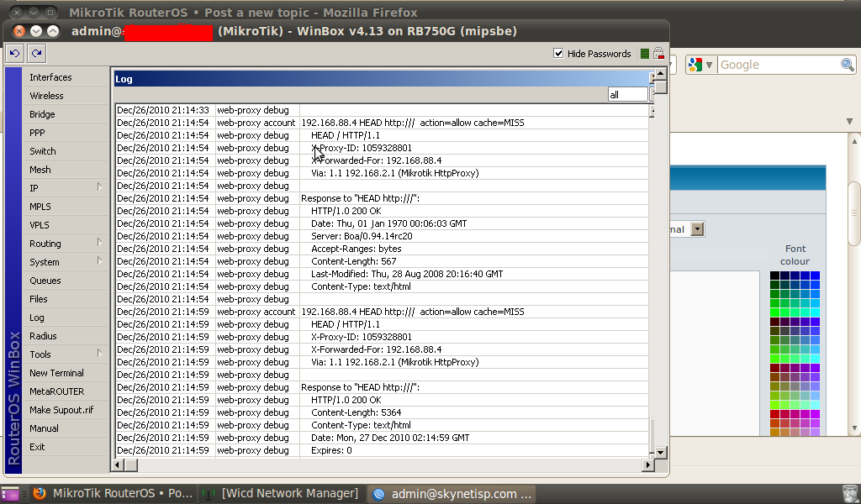Click the Log scrollbar left arrow
The height and width of the screenshot is (504, 861).
(117, 465)
